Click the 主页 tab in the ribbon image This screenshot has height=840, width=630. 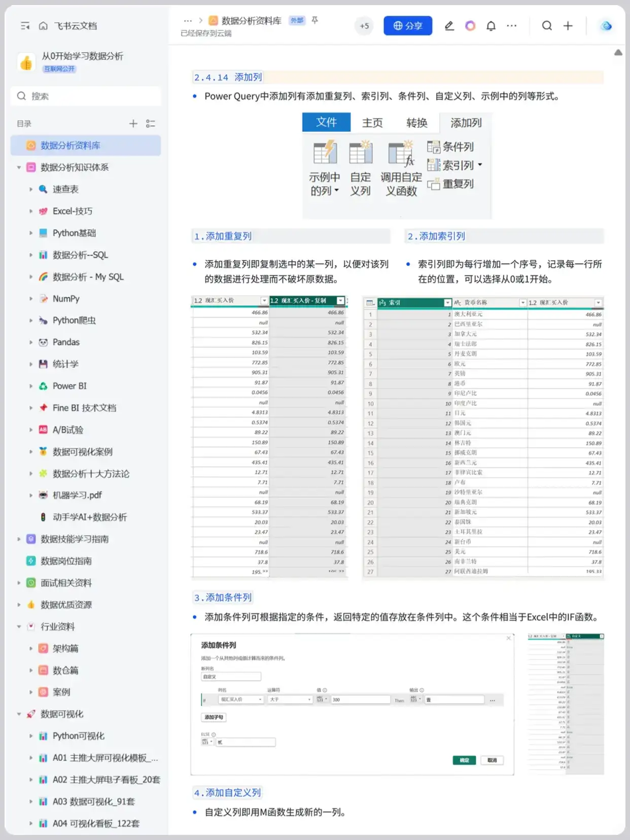(x=372, y=123)
